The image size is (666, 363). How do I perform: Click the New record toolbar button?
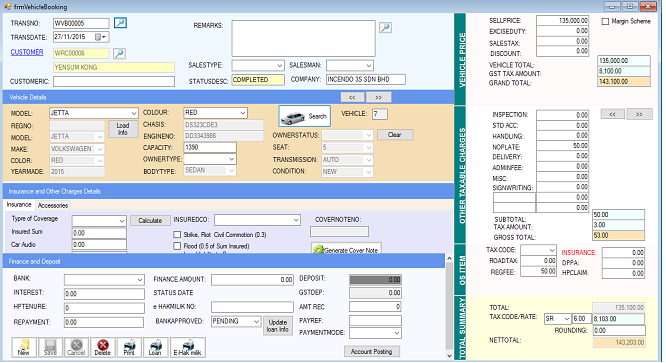(x=24, y=347)
